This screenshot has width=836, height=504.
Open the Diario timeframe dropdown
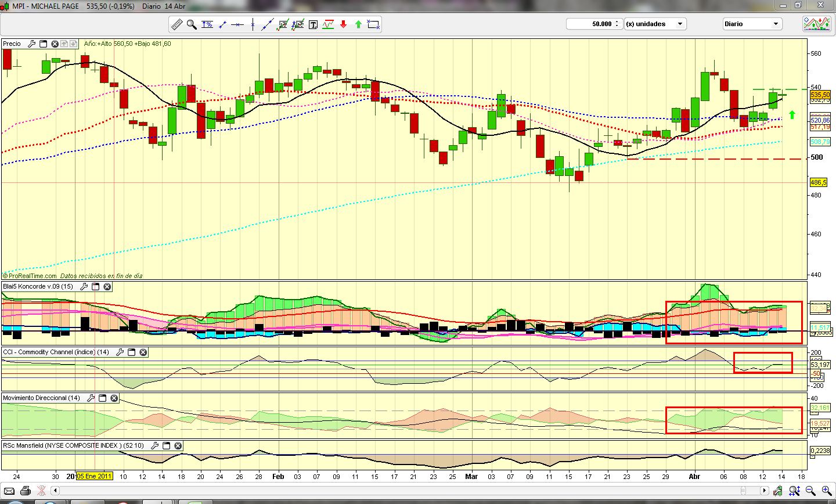point(752,24)
